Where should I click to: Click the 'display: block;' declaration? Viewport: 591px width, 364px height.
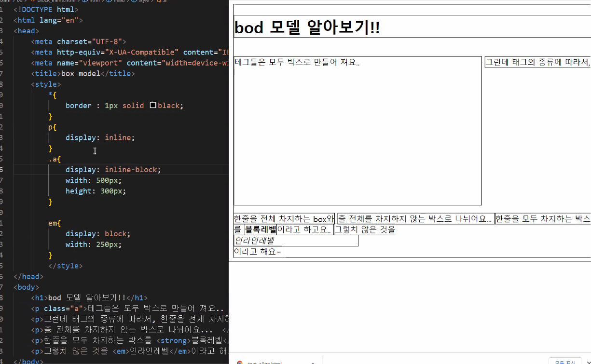pos(98,233)
